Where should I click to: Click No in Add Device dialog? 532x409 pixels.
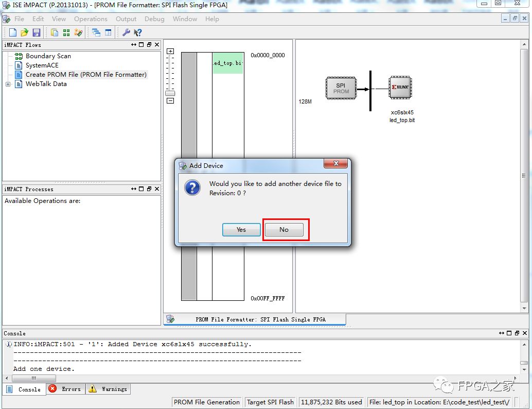click(284, 230)
